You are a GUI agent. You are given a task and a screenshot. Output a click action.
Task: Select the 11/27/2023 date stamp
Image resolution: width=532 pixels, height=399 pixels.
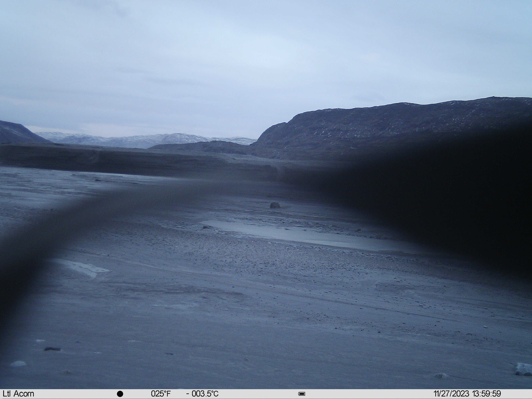(x=451, y=394)
